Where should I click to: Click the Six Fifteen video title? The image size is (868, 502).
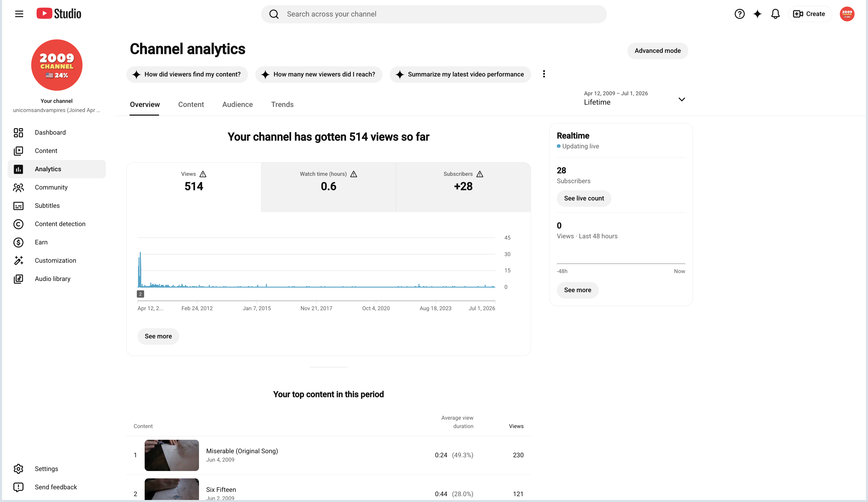point(221,490)
